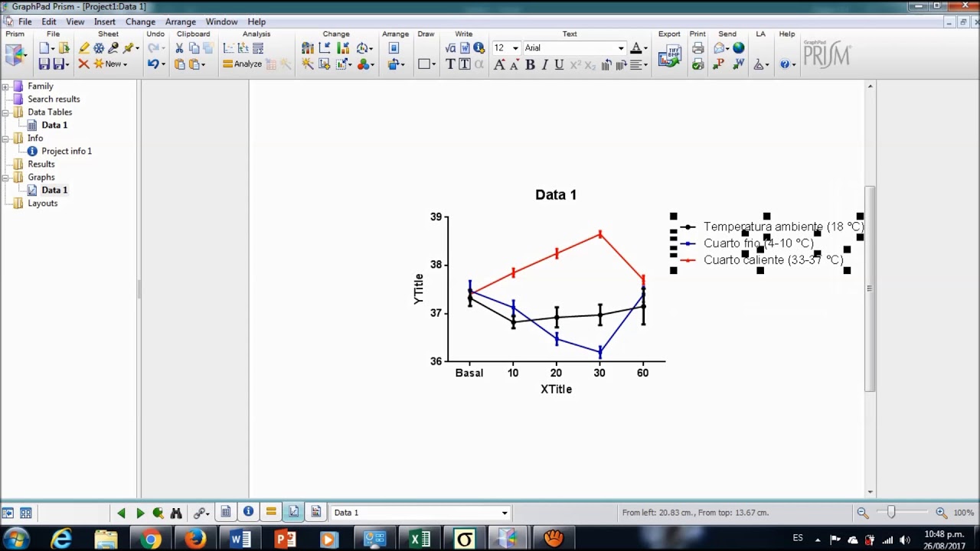The height and width of the screenshot is (551, 980).
Task: Open the Layouts folder in navigator
Action: point(43,203)
